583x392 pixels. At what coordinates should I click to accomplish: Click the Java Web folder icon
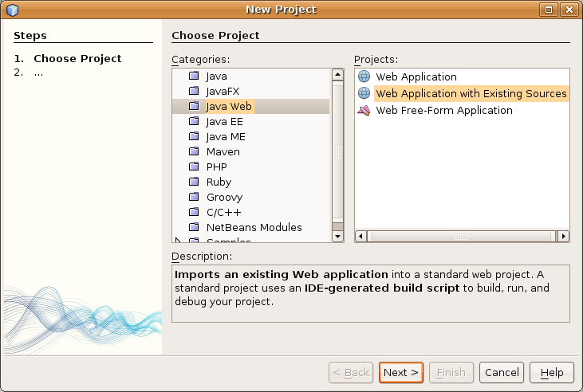point(194,106)
